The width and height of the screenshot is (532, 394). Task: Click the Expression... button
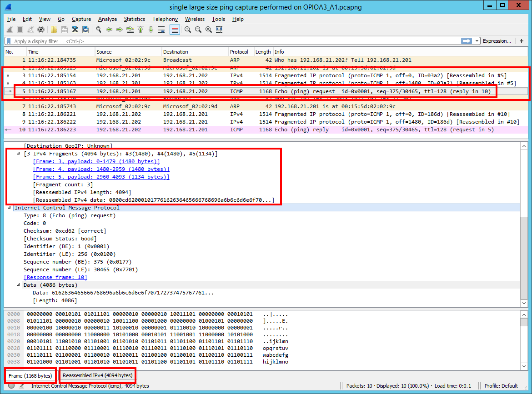[497, 41]
